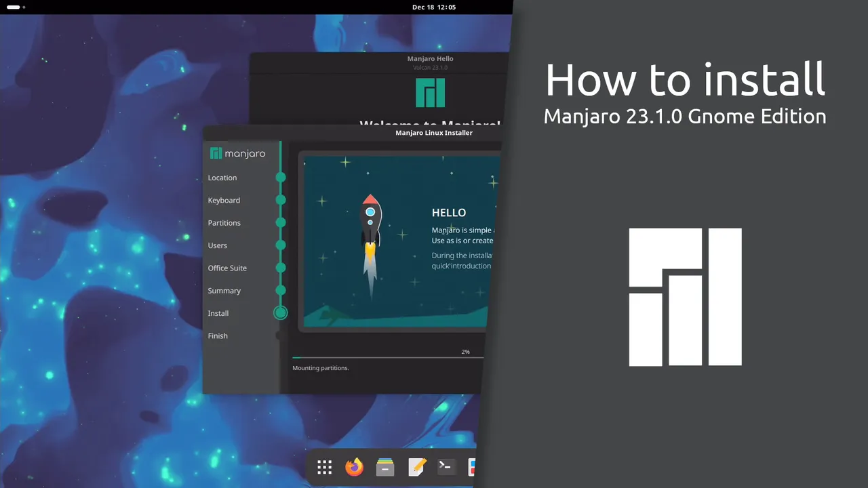Open the Files manager from dock
Screen dimensions: 868x488
pos(385,467)
